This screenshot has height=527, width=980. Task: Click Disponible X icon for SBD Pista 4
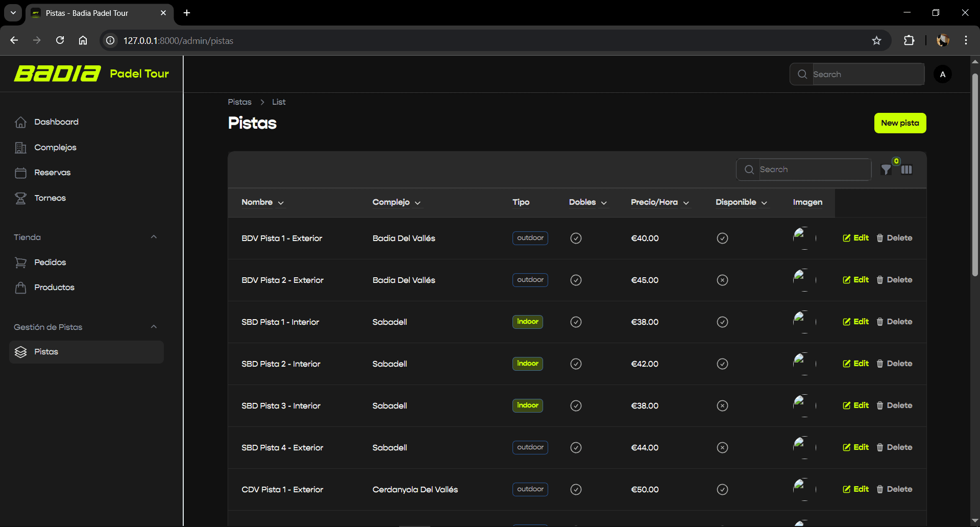pyautogui.click(x=722, y=447)
